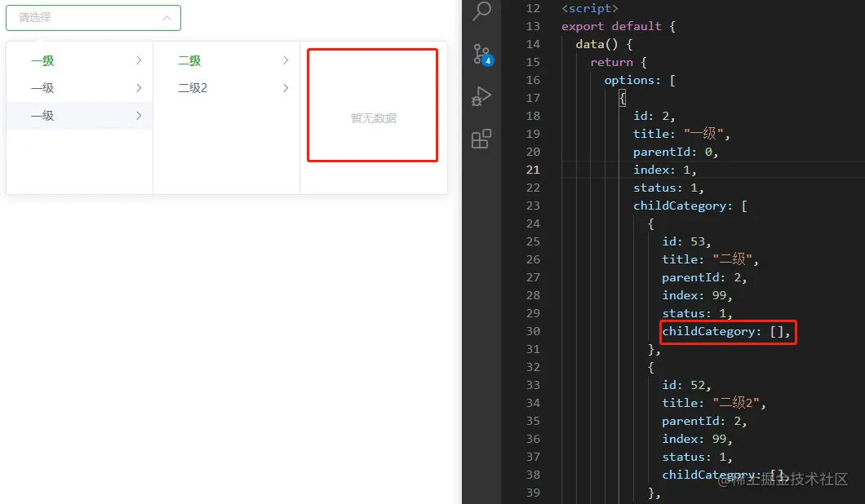This screenshot has height=504, width=865.
Task: Click line number 21 in gutter
Action: (x=533, y=170)
